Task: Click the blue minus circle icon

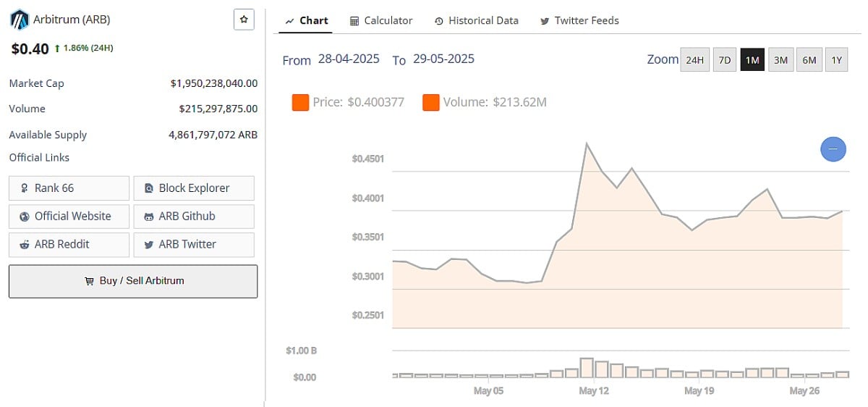Action: coord(833,149)
